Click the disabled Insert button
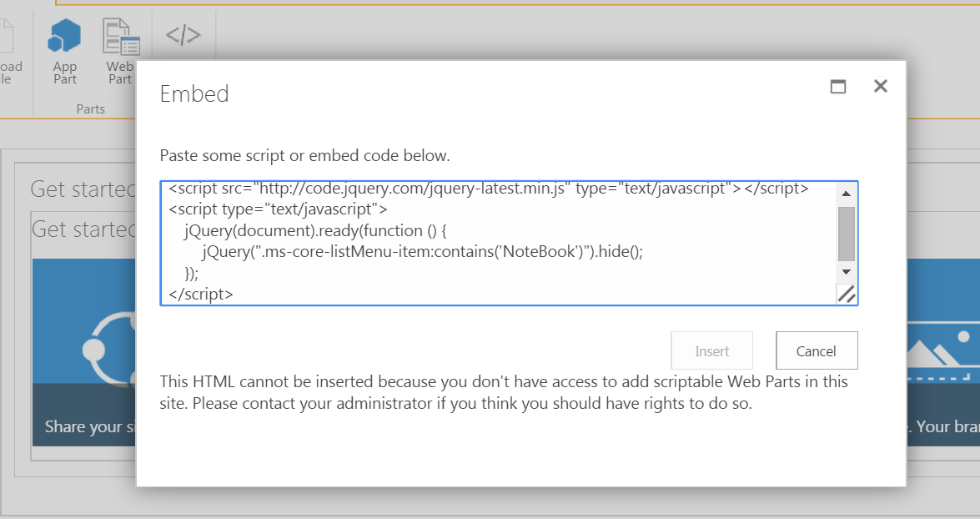The height and width of the screenshot is (519, 980). (711, 350)
